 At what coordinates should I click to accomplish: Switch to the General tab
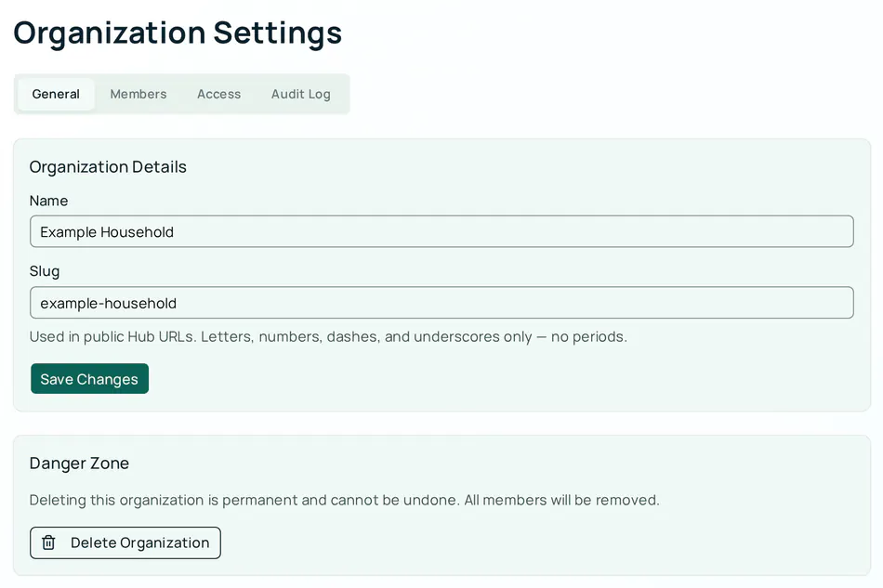coord(56,94)
